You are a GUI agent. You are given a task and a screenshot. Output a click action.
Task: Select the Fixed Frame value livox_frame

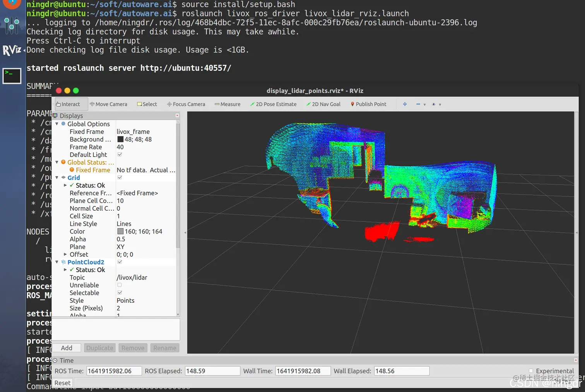click(133, 131)
